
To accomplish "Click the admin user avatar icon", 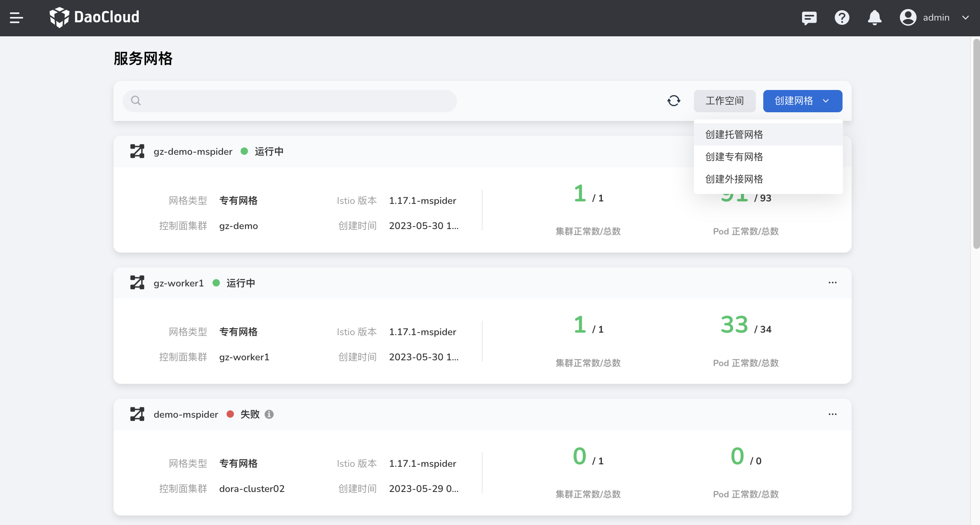I will [x=908, y=18].
